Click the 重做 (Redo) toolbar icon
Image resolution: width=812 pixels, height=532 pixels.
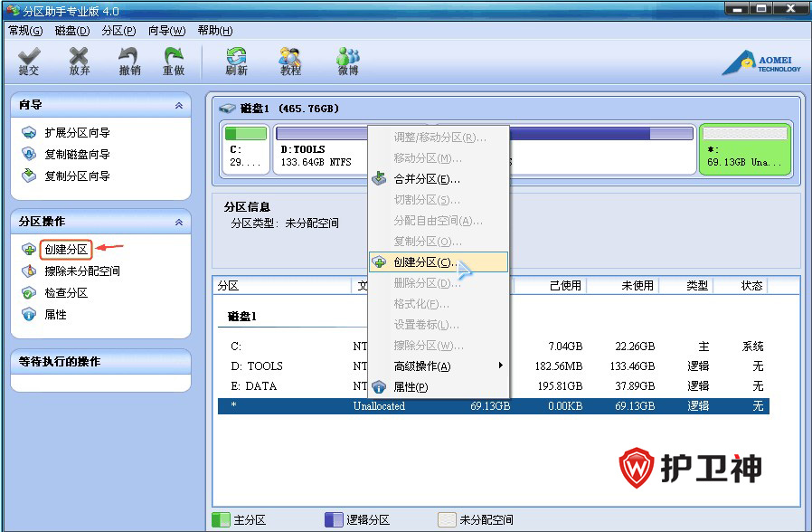(174, 62)
